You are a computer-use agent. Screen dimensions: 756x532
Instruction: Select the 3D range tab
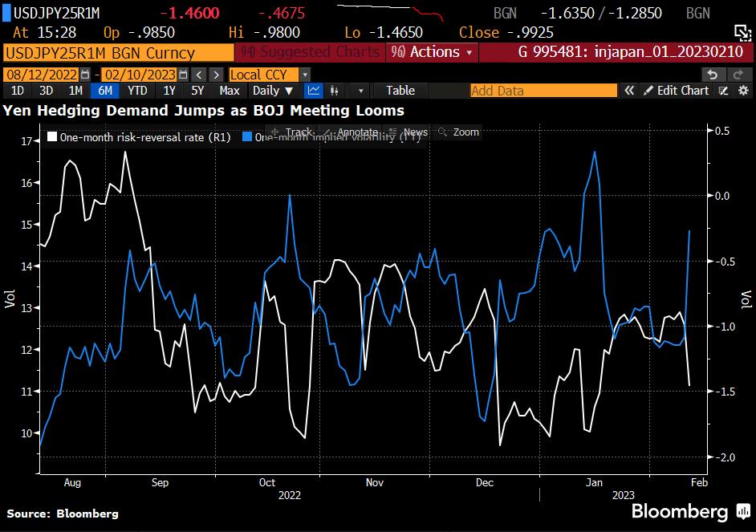[x=46, y=91]
